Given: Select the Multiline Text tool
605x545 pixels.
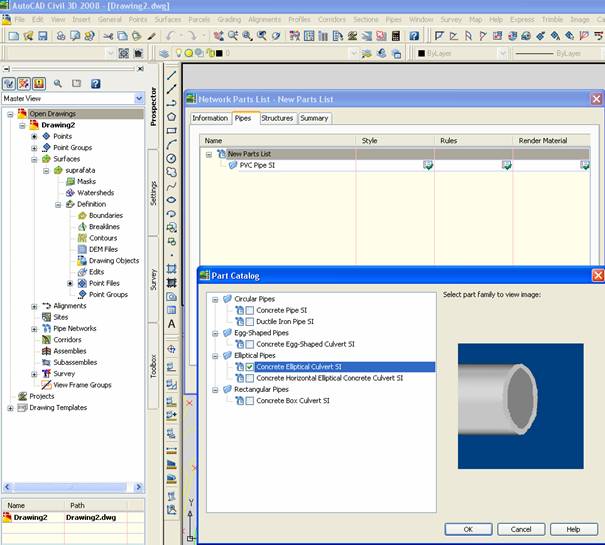Looking at the screenshot, I should point(172,324).
